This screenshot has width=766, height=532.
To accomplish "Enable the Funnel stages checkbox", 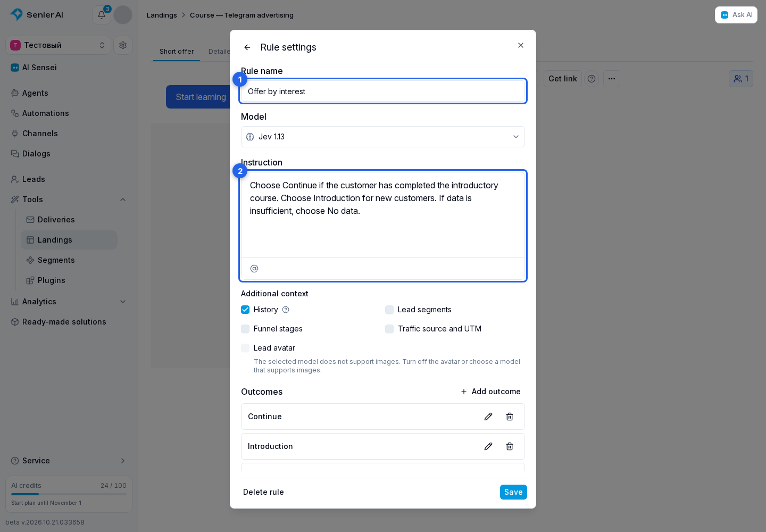I will coord(245,329).
